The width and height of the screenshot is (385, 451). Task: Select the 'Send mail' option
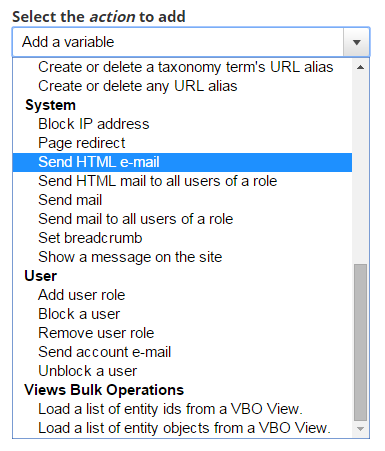tap(182, 200)
